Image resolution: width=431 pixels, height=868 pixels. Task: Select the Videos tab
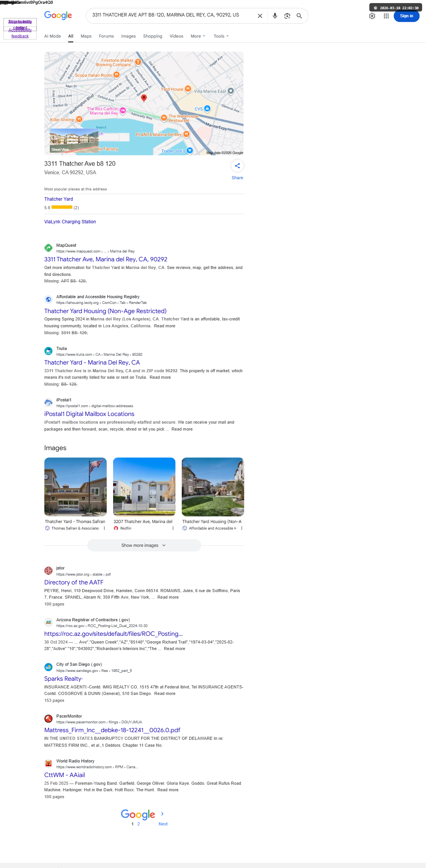[x=176, y=36]
